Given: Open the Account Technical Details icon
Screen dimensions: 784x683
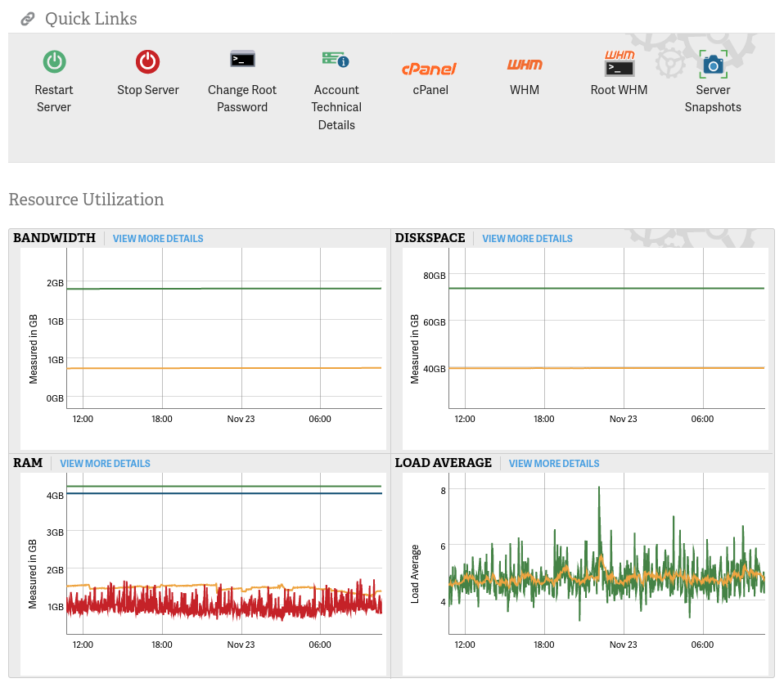Looking at the screenshot, I should pyautogui.click(x=336, y=60).
